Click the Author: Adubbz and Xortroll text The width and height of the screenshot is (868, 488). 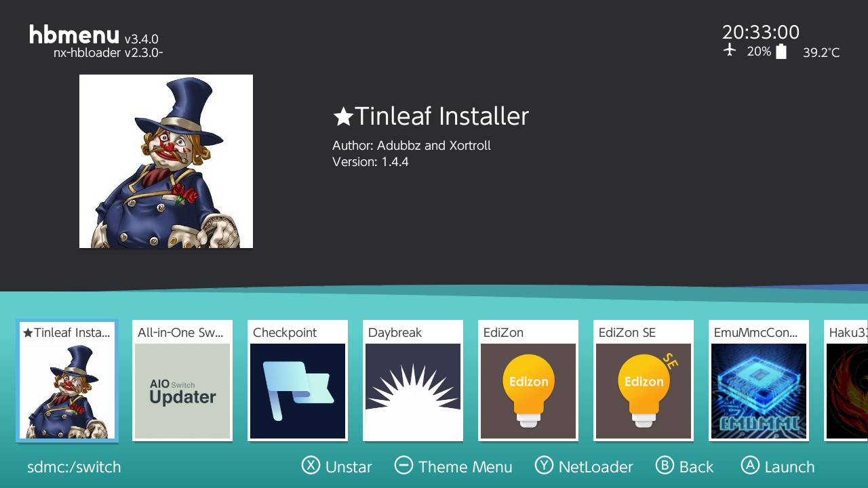point(412,146)
